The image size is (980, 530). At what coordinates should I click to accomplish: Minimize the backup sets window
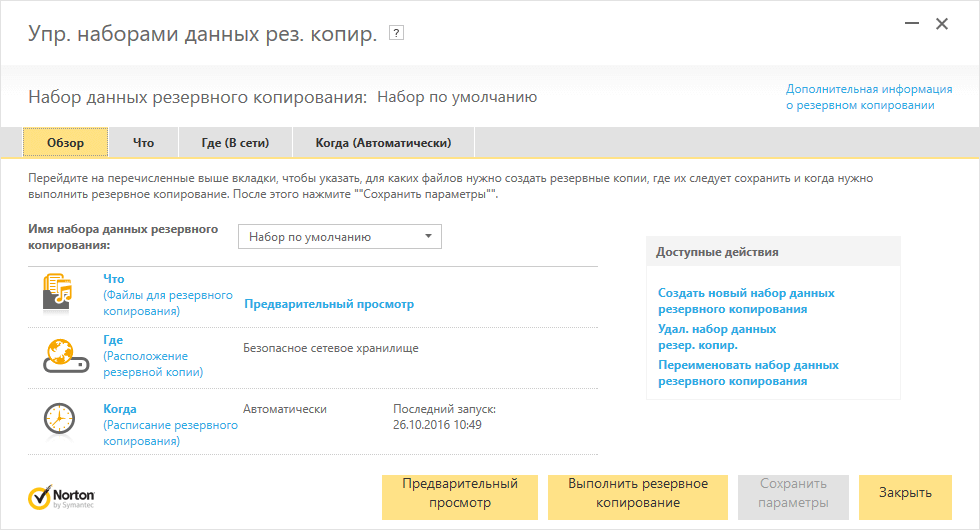(x=909, y=24)
